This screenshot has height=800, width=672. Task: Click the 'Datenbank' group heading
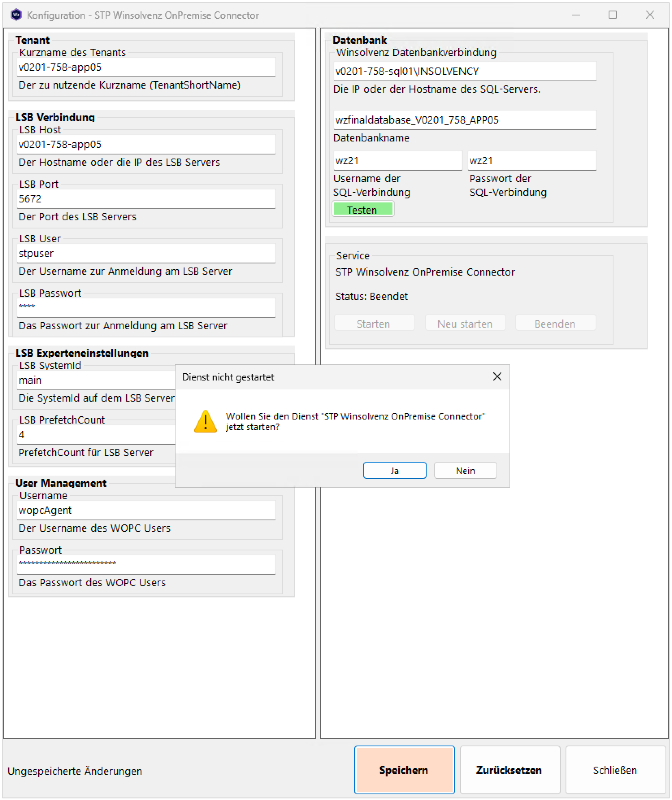[360, 40]
